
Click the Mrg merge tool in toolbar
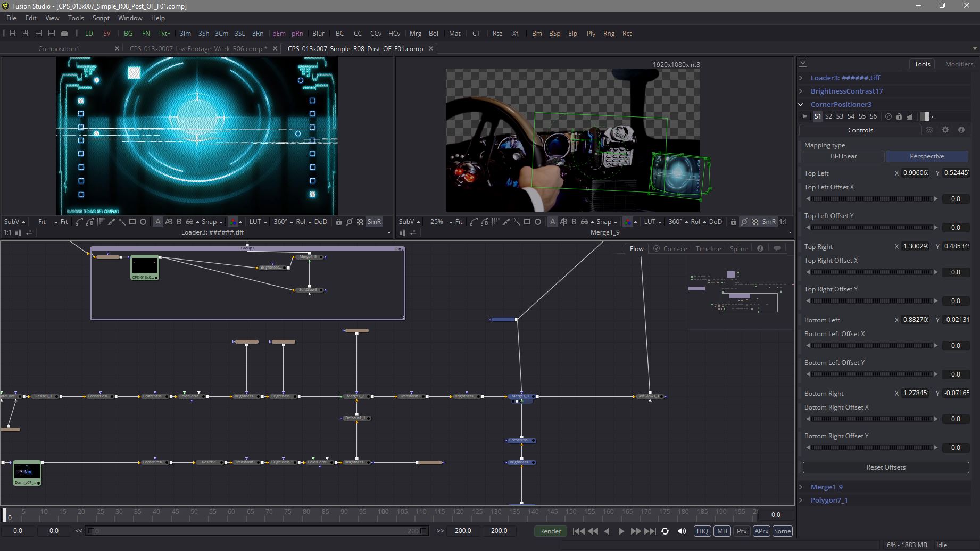(x=415, y=33)
